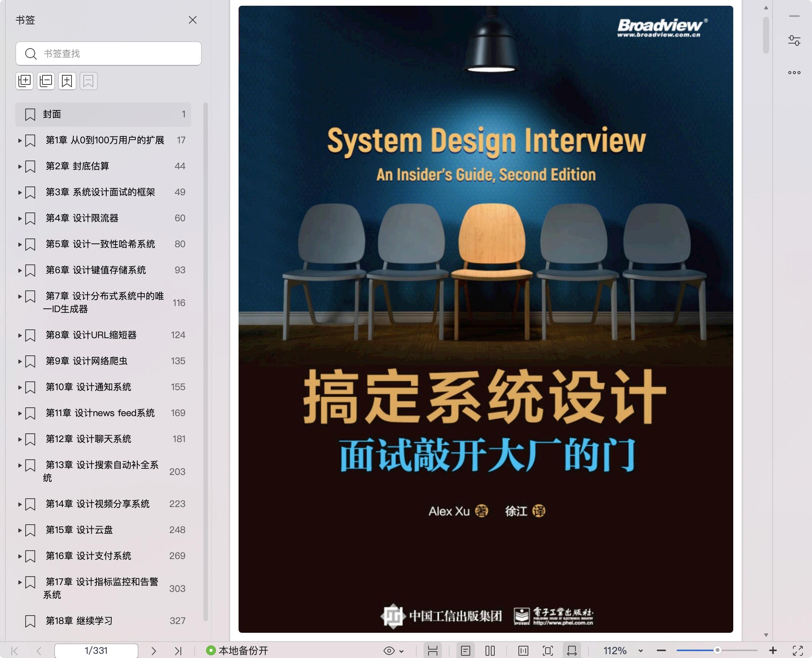The image size is (812, 658).
Task: Click bookmark icon beside 第18章 继续学习
Action: [30, 621]
